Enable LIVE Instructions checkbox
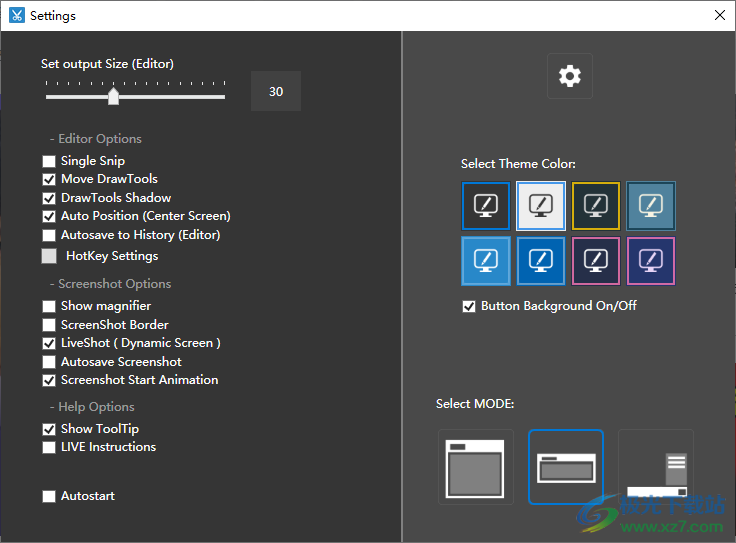The width and height of the screenshot is (736, 543). [49, 447]
